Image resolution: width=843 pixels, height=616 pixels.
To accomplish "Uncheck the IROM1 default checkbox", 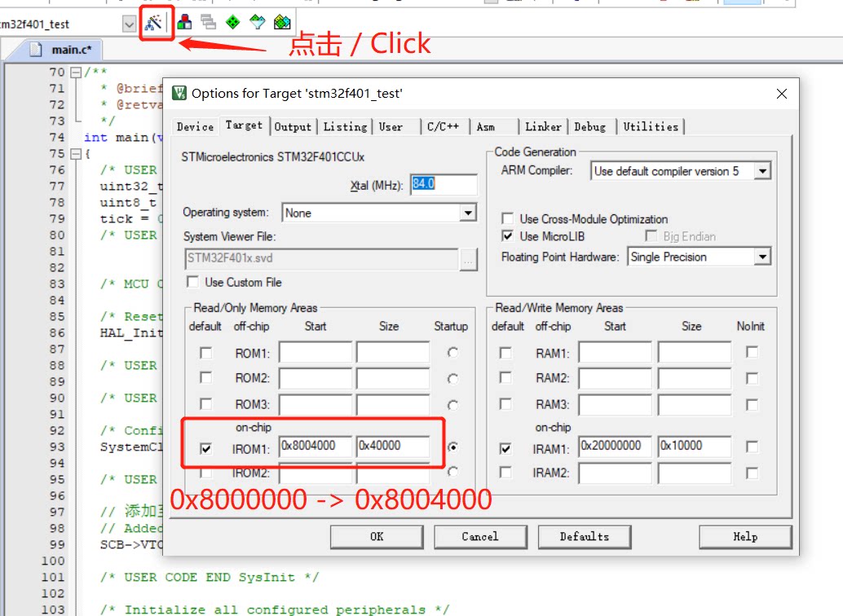I will (205, 448).
